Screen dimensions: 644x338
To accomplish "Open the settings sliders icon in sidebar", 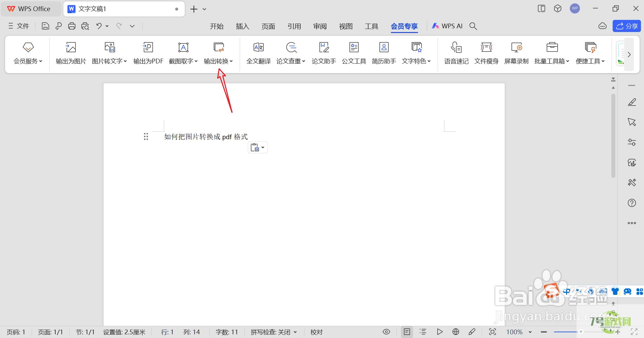I will coord(632,142).
